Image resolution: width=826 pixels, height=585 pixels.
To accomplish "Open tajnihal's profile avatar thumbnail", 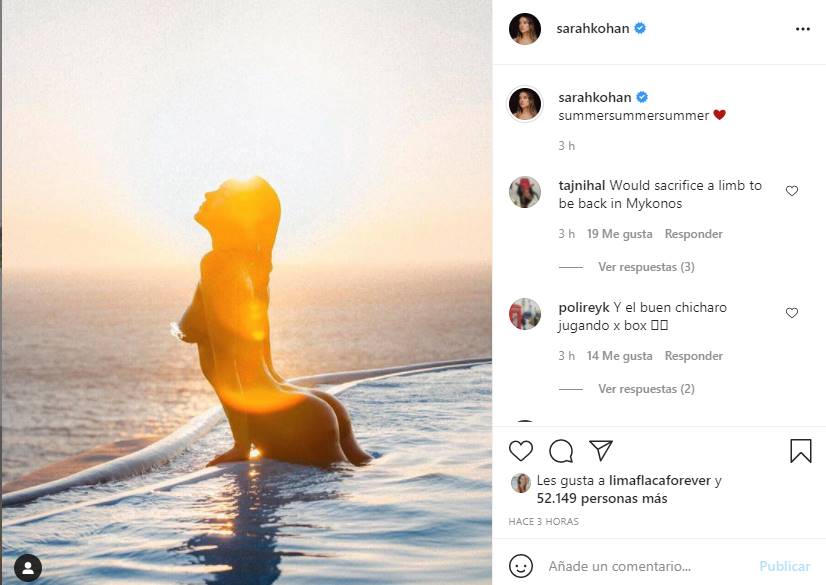I will pyautogui.click(x=524, y=193).
